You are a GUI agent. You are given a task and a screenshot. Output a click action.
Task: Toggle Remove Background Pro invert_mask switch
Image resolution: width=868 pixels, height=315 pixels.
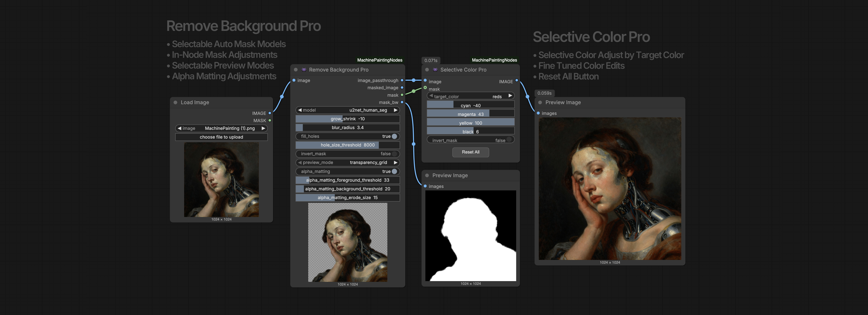pyautogui.click(x=394, y=154)
